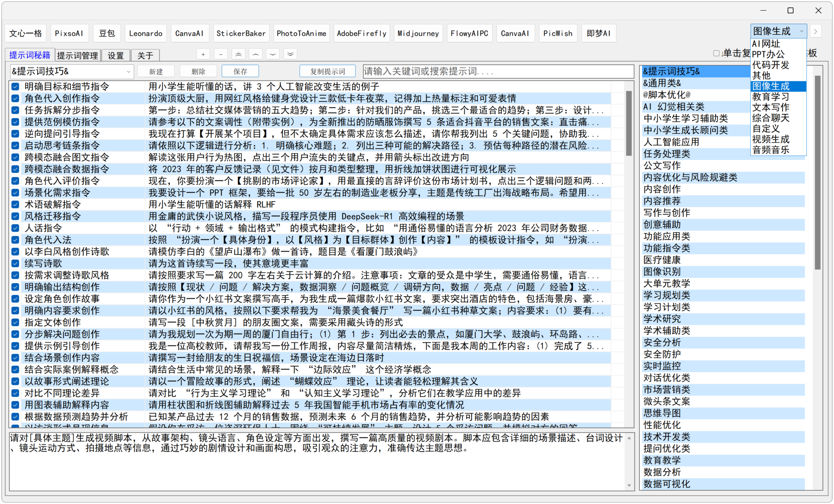
Task: Click the 新建 button
Action: pyautogui.click(x=156, y=71)
